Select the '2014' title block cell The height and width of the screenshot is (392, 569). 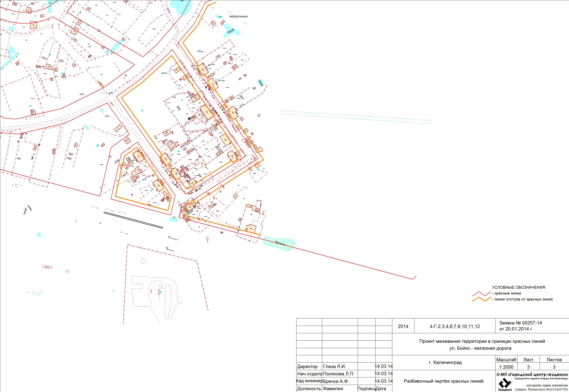pyautogui.click(x=403, y=327)
